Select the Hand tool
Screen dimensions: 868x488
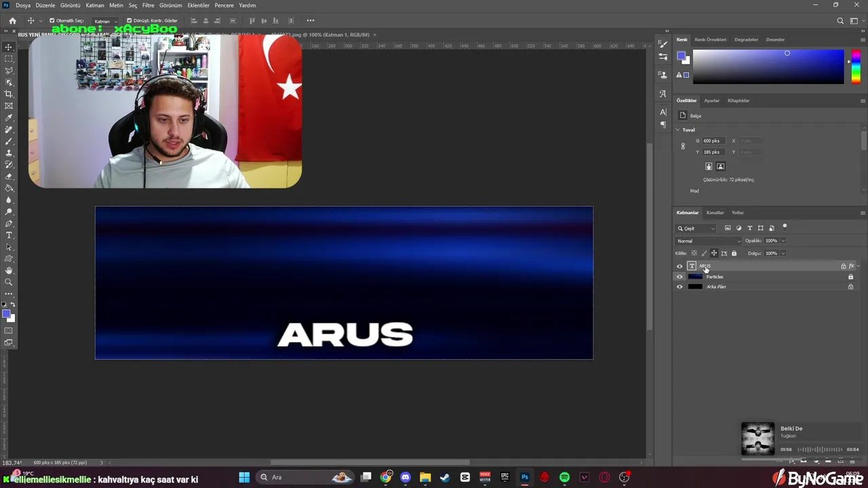pos(9,270)
